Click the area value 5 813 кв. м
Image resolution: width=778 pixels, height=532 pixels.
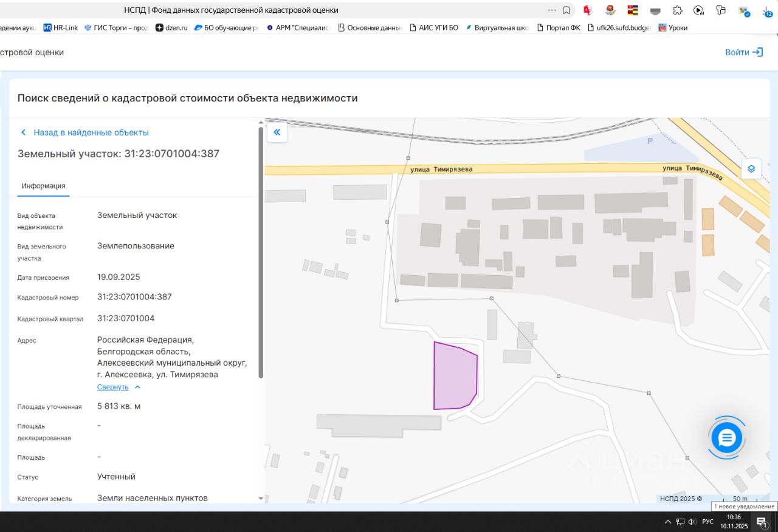tap(119, 406)
